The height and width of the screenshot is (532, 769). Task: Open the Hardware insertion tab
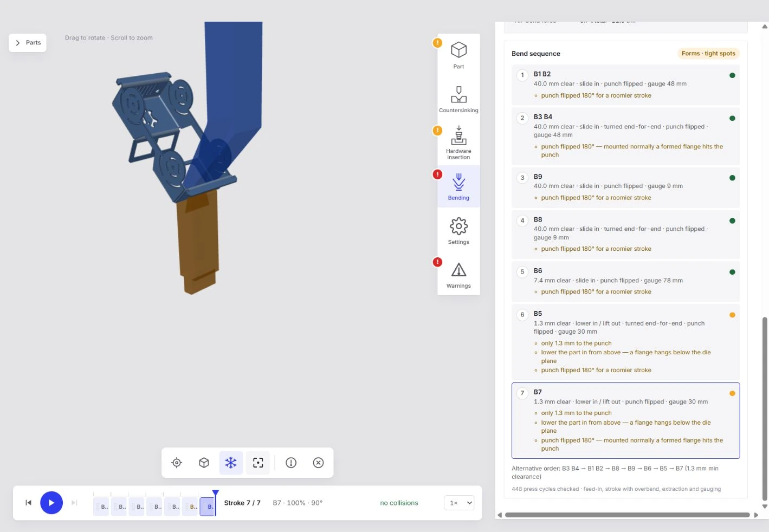[458, 143]
